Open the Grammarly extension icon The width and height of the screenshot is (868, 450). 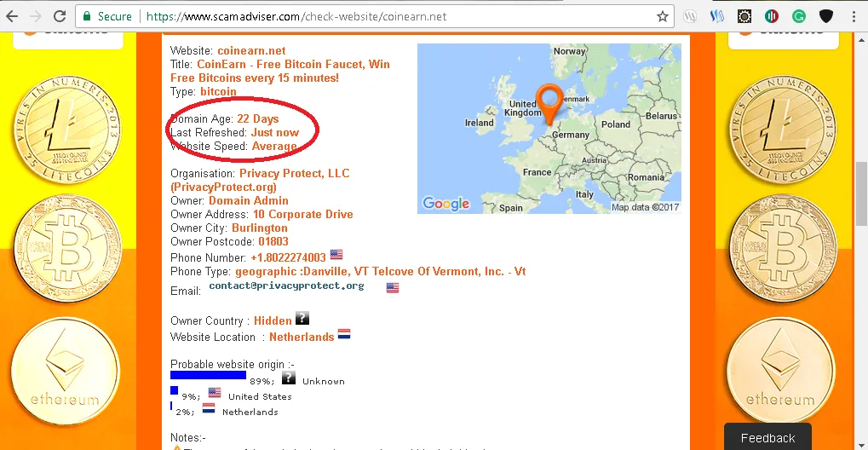(798, 16)
